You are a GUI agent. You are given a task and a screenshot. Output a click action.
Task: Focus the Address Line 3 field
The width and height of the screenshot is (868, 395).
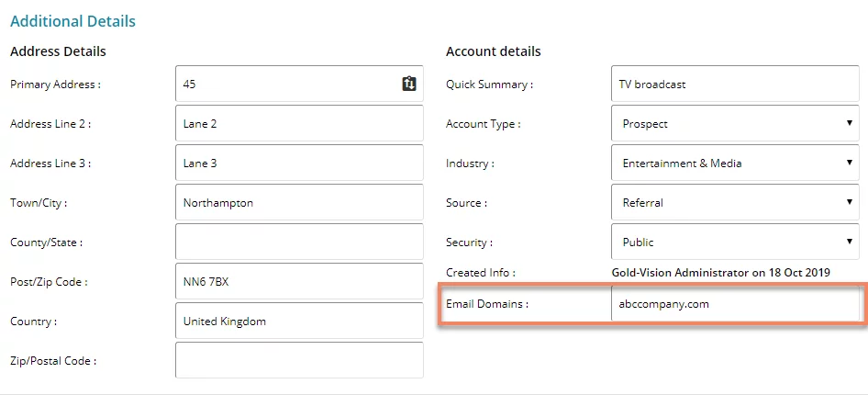(x=299, y=163)
